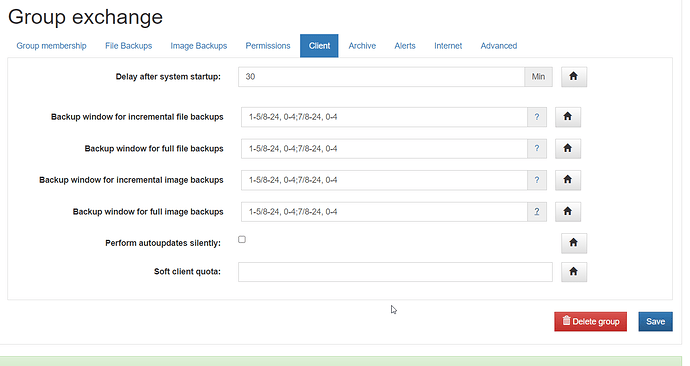Screen dimensions: 690x366
Task: Click home icon for Perform autoupdates silently
Action: (x=573, y=243)
